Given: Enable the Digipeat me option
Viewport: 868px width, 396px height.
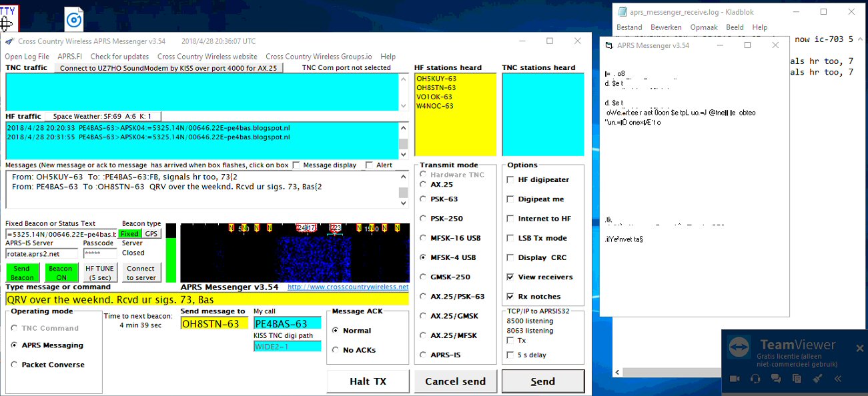Looking at the screenshot, I should (511, 199).
